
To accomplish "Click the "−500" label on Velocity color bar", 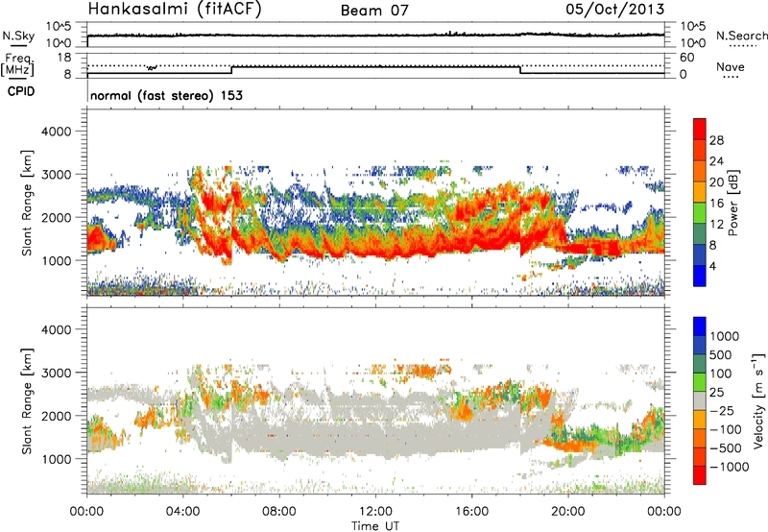I will click(x=726, y=448).
